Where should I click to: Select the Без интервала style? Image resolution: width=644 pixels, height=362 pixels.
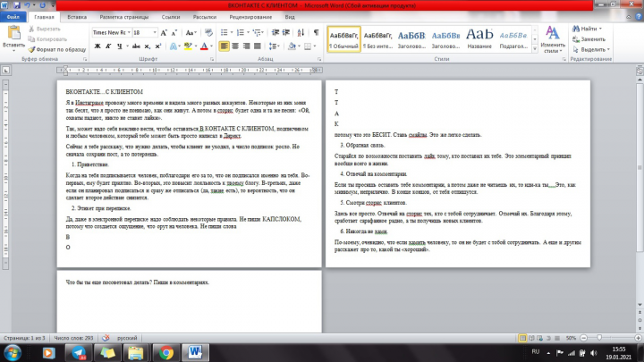click(x=377, y=39)
